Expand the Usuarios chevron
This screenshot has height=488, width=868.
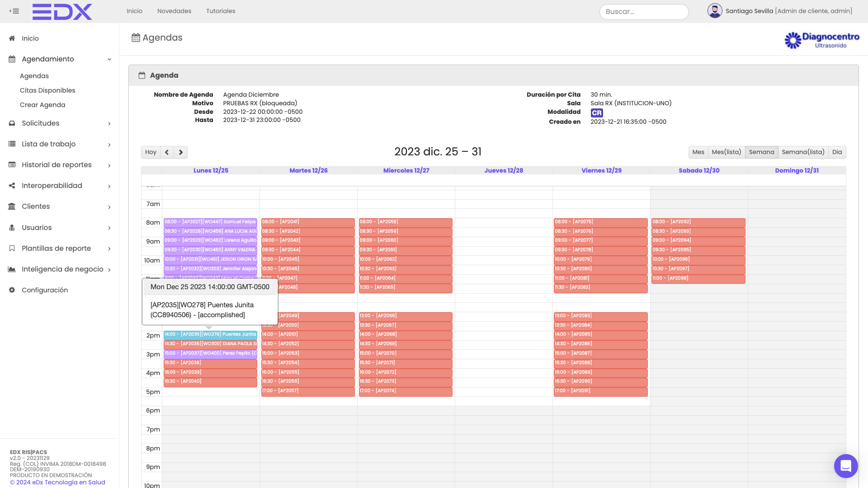(x=109, y=228)
